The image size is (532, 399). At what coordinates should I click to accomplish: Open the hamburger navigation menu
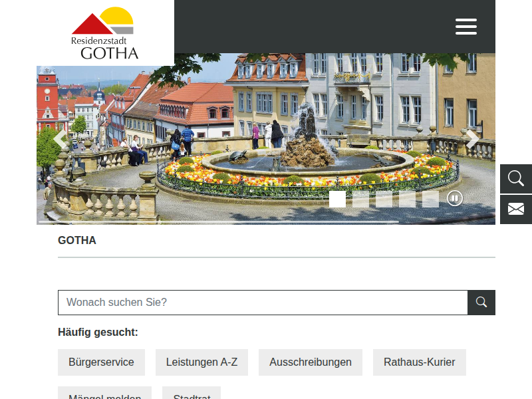466,27
